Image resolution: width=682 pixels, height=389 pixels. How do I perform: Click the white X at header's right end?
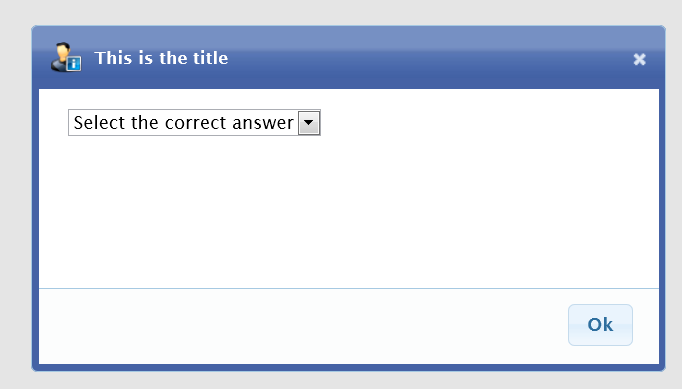click(639, 59)
